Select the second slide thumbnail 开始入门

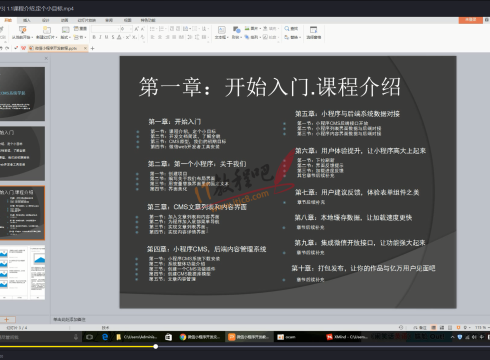22,153
